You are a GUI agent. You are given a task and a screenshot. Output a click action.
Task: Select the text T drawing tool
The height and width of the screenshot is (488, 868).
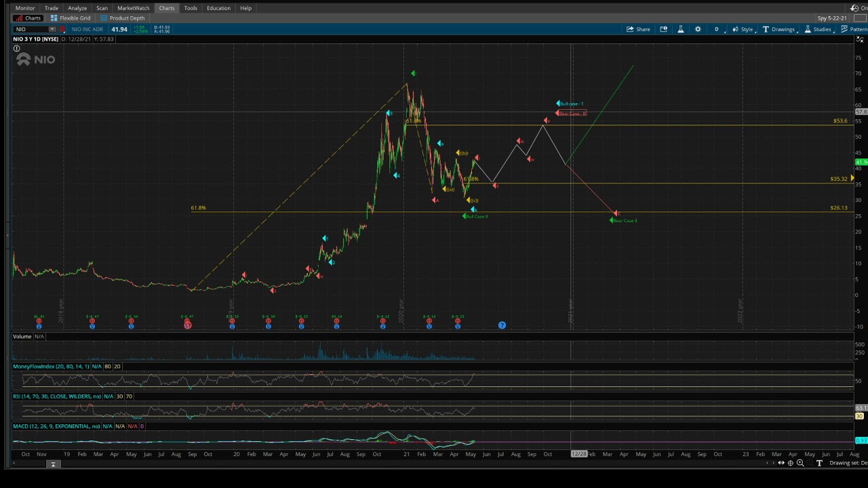coord(819,463)
